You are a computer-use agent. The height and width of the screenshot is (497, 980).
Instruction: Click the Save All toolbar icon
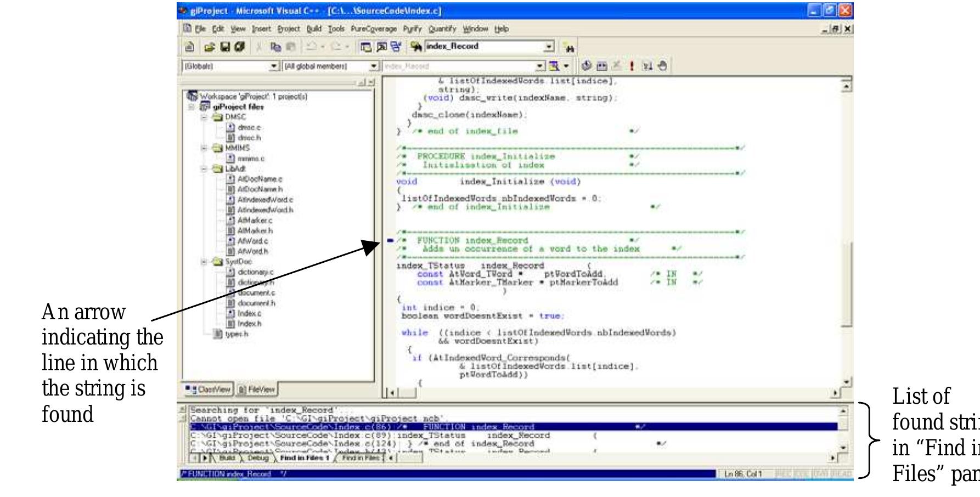[239, 48]
